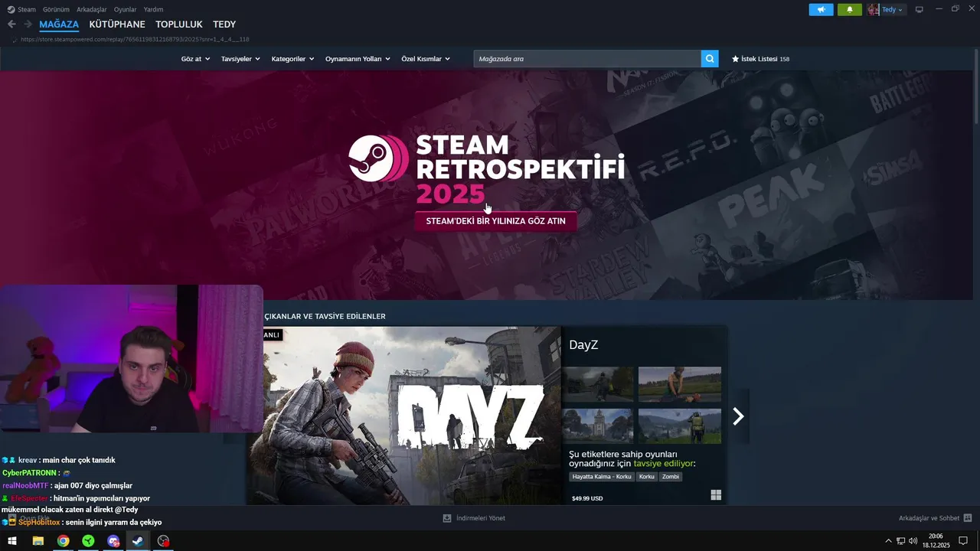
Task: Open the Steam menu
Action: 27,10
